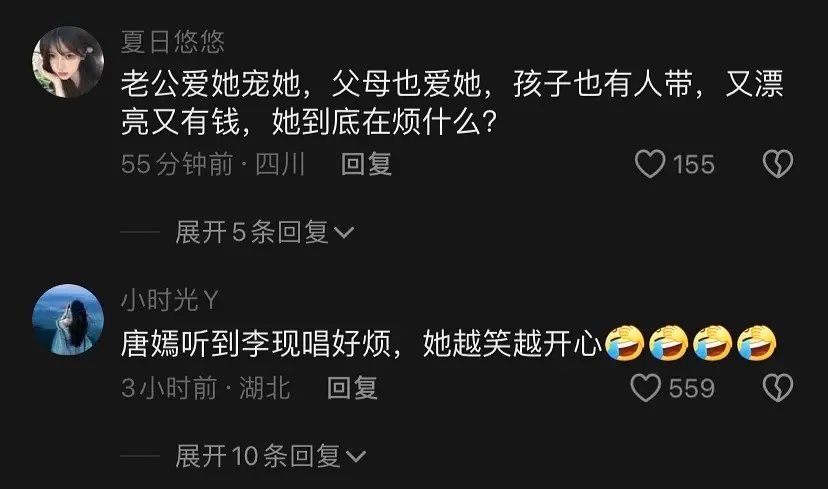Image resolution: width=828 pixels, height=489 pixels.
Task: Like the comment by 小时光Y
Action: click(646, 388)
